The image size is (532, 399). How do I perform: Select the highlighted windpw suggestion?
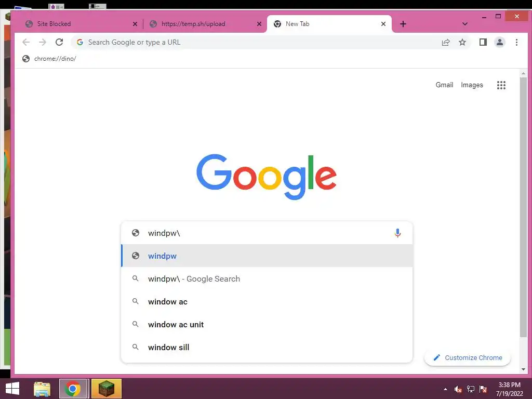(x=267, y=256)
